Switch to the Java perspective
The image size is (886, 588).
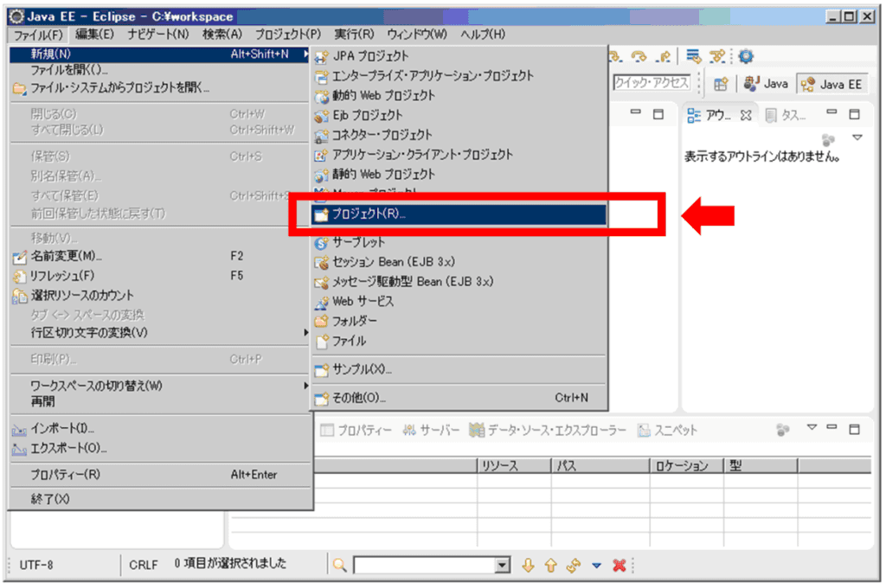(x=766, y=84)
